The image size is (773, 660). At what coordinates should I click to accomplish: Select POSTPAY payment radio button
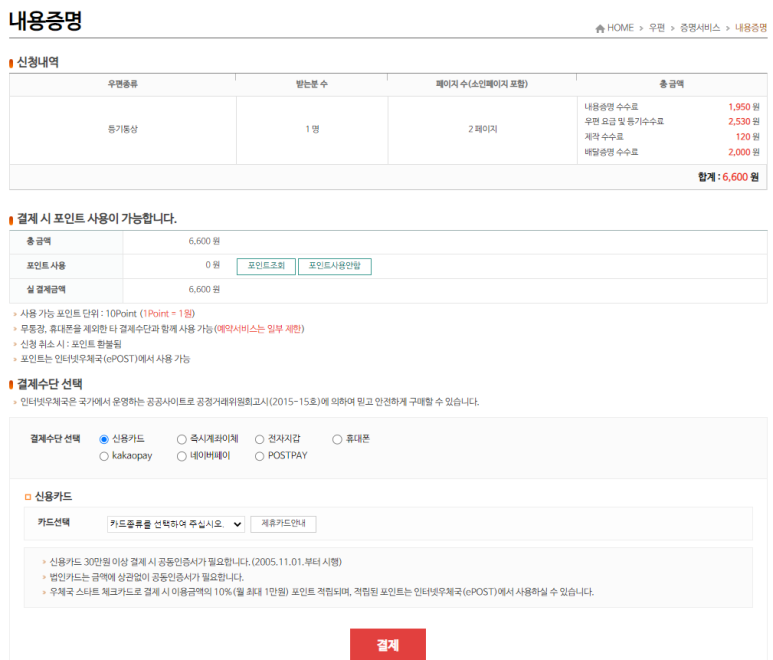[x=259, y=456]
